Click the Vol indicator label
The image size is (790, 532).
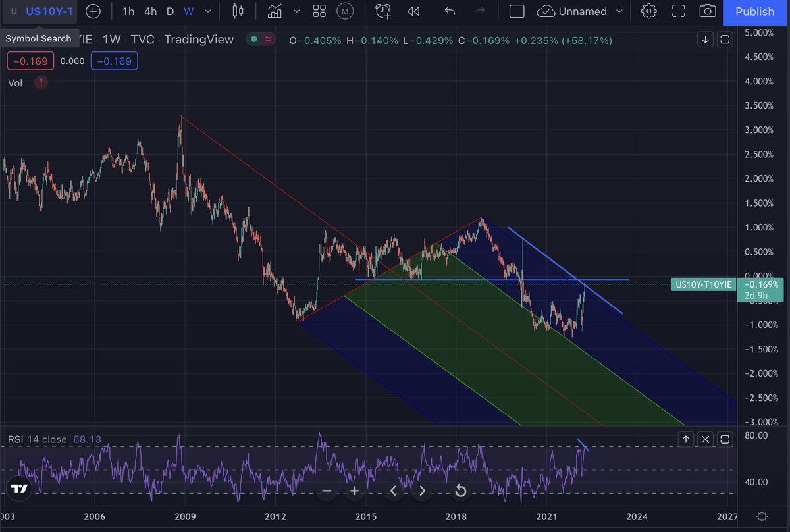tap(14, 82)
